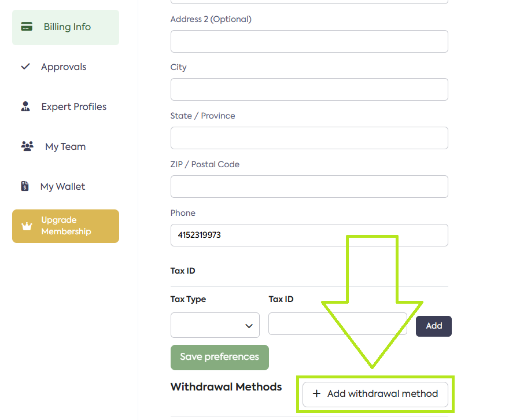Open Expert Profiles page
Viewport: 531px width, 420px height.
click(x=73, y=107)
